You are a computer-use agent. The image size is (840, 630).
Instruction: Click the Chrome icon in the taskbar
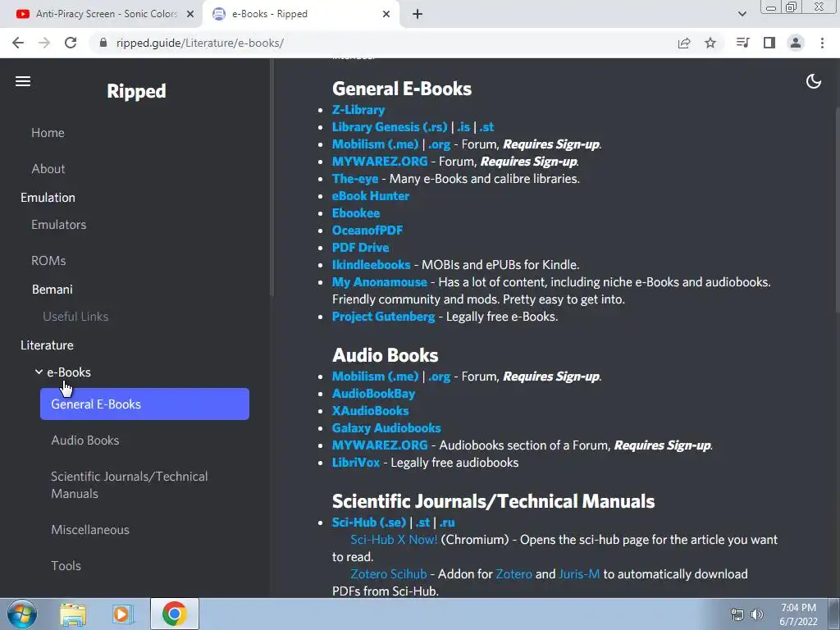[x=174, y=614]
